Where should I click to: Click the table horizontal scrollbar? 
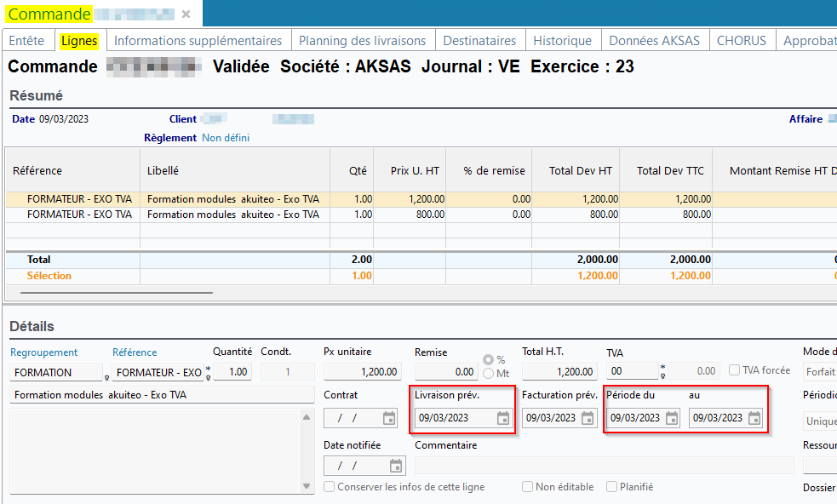(117, 293)
